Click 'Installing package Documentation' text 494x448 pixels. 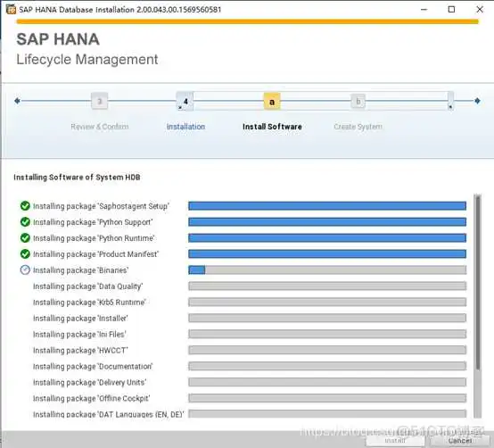click(93, 367)
